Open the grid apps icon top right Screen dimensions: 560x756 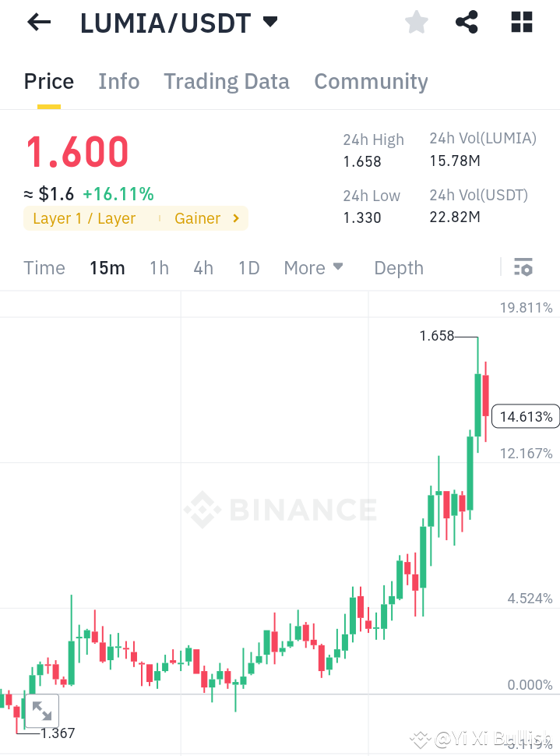point(520,22)
